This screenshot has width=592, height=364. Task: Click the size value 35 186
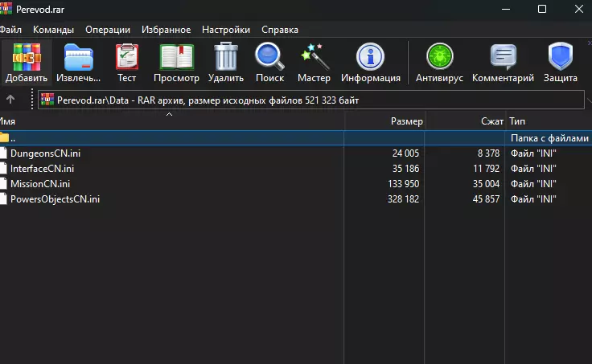point(405,169)
